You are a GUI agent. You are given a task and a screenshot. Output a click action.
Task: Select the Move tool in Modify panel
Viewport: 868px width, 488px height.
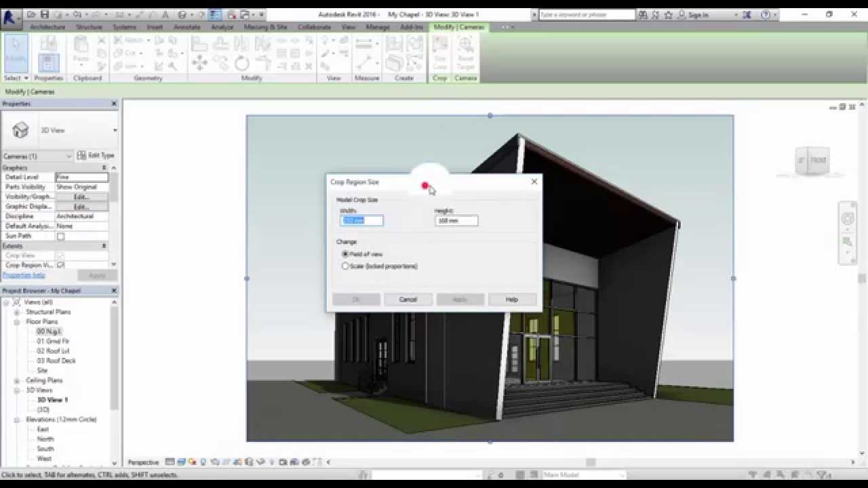click(x=199, y=63)
